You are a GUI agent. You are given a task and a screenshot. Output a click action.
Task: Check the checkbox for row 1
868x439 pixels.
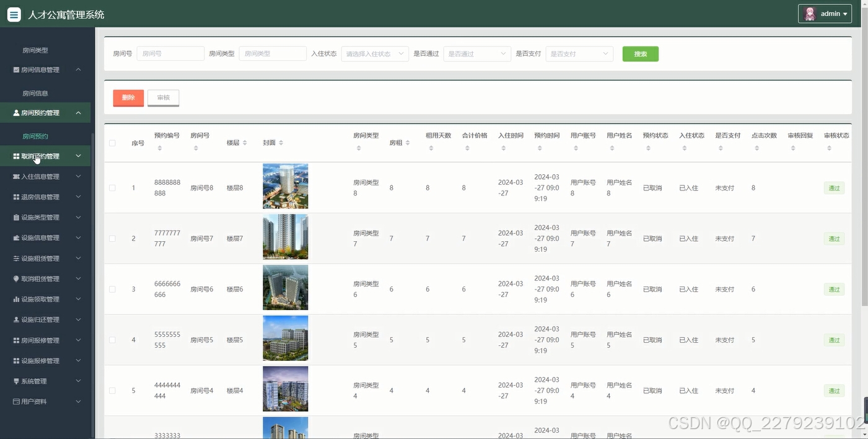tap(112, 188)
